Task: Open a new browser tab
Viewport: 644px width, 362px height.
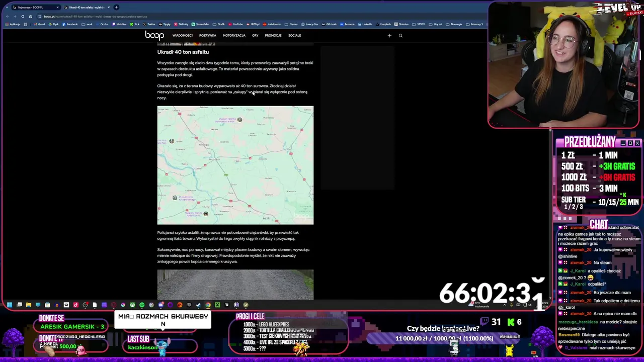Action: pos(116,8)
